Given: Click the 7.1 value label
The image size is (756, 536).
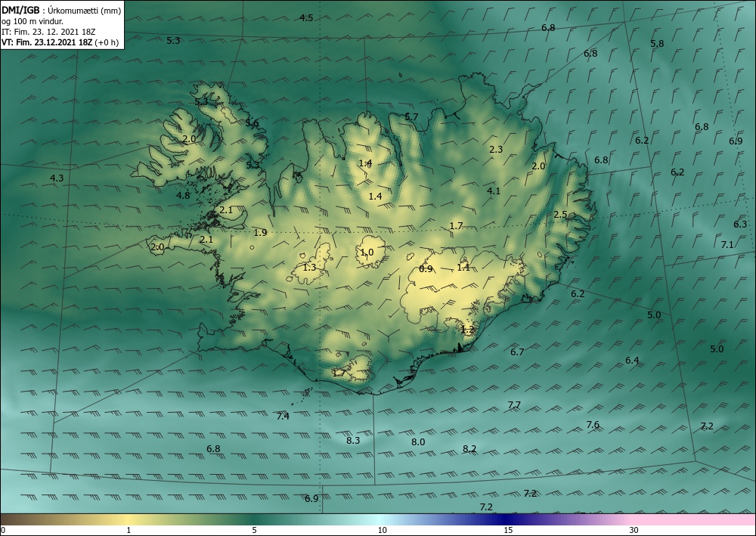Looking at the screenshot, I should [727, 244].
